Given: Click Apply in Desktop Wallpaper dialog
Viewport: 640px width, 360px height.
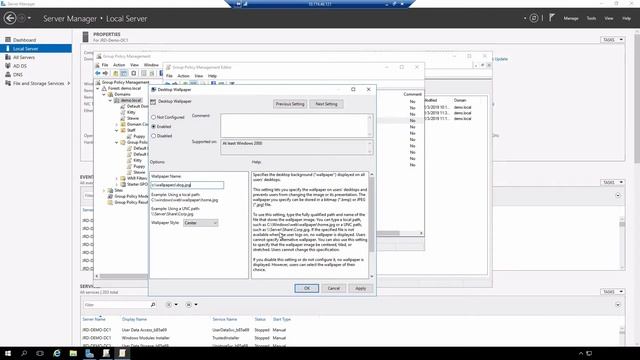Looking at the screenshot, I should [360, 288].
